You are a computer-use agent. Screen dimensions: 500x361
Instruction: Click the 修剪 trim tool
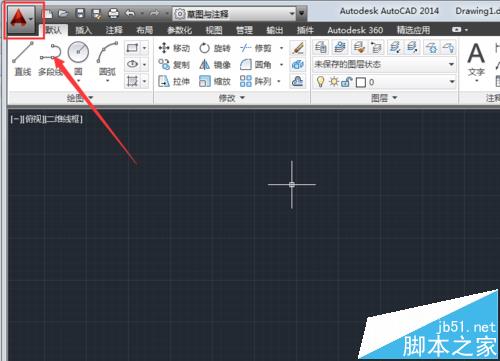pos(256,48)
